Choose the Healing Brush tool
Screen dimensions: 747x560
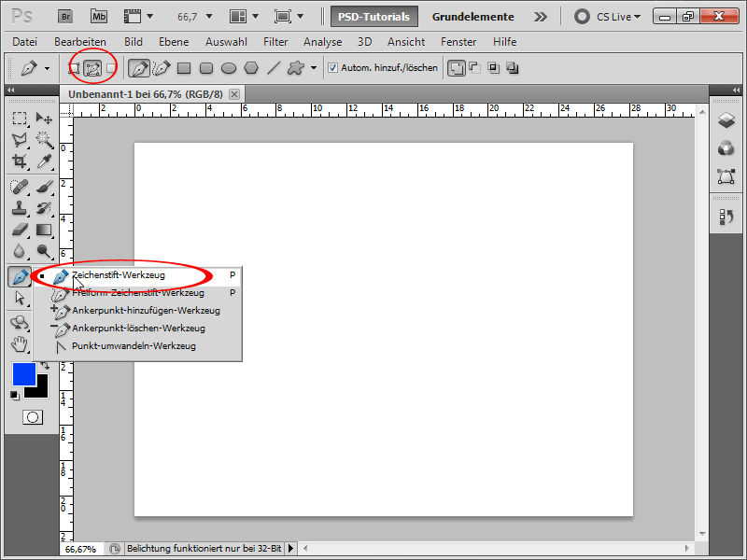20,187
